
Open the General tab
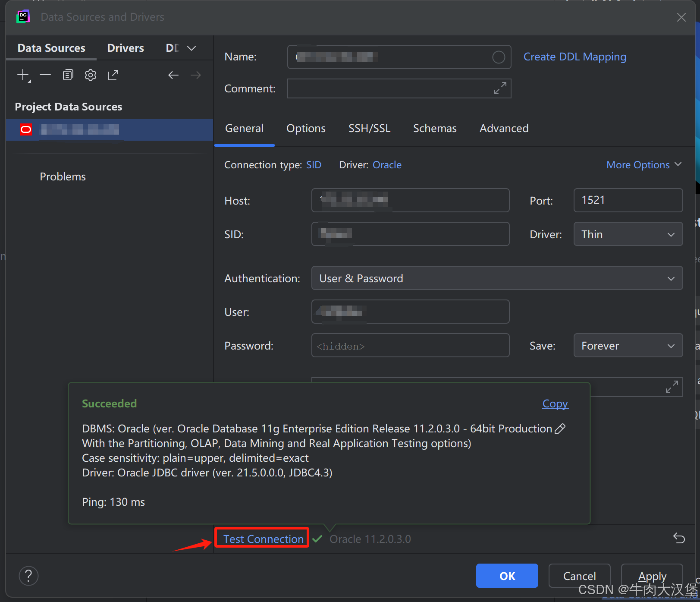(244, 128)
